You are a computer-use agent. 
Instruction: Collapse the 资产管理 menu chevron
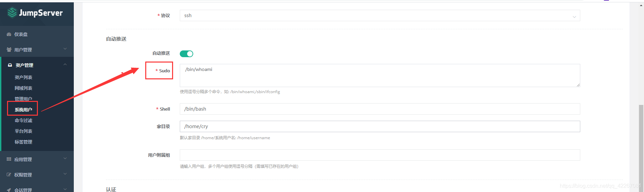point(65,65)
